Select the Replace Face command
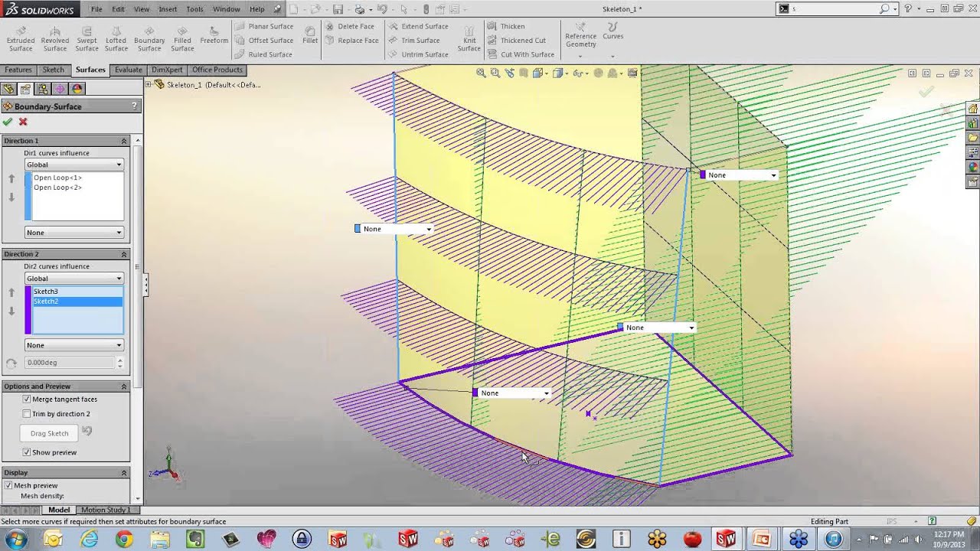Viewport: 980px width, 551px height. [352, 41]
